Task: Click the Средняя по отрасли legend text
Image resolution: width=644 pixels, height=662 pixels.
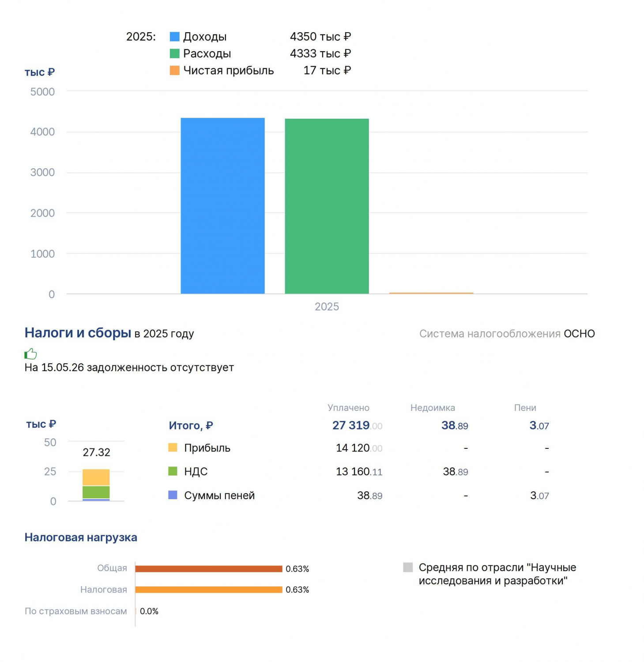Action: click(x=497, y=574)
